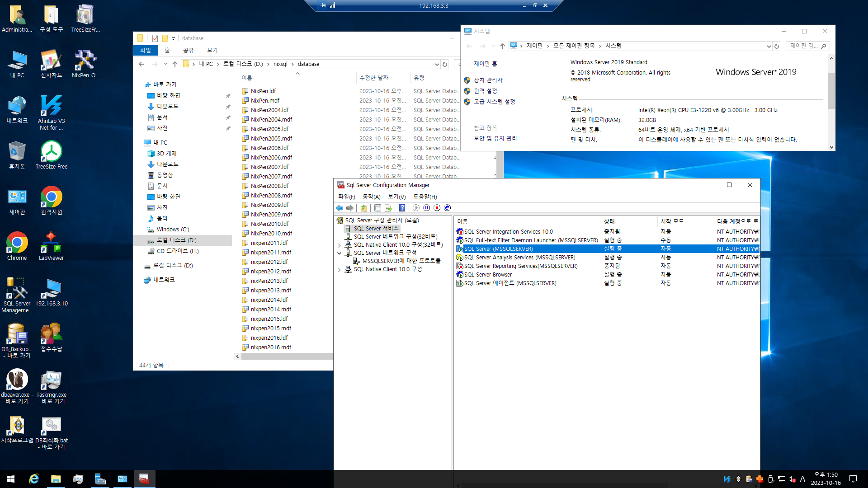The width and height of the screenshot is (868, 488).
Task: Open the Help question-mark toolbar icon
Action: tap(402, 208)
